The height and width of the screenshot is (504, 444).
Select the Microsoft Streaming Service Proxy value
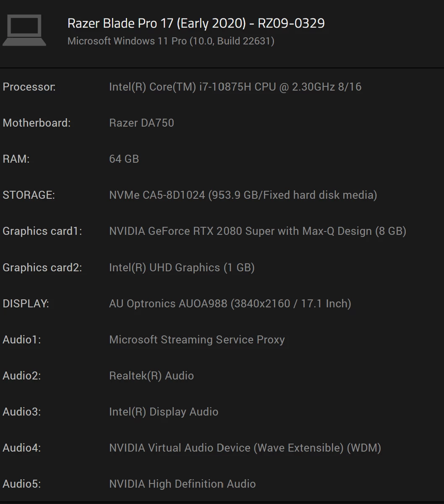pos(197,340)
